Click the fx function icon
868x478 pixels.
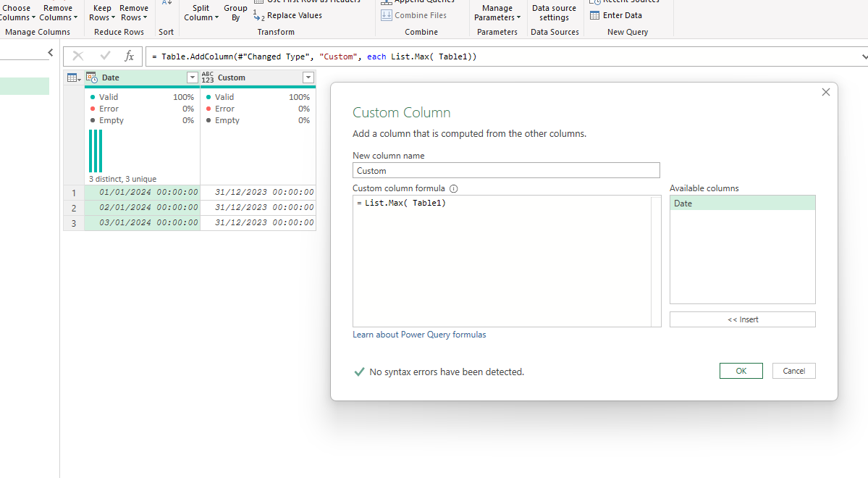click(x=129, y=56)
